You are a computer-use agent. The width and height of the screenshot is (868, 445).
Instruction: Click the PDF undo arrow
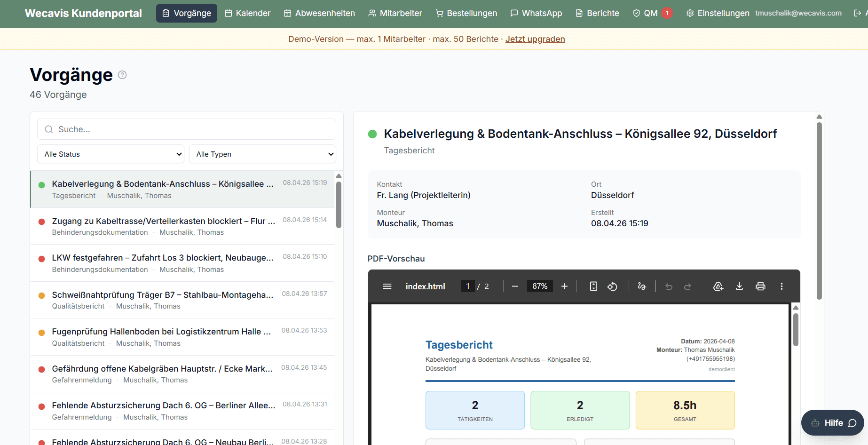pos(669,286)
